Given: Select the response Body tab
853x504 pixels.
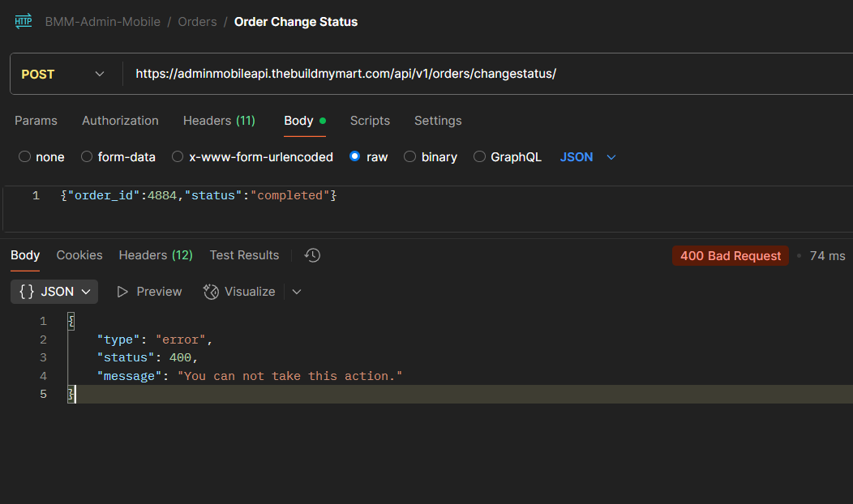Looking at the screenshot, I should [x=25, y=255].
